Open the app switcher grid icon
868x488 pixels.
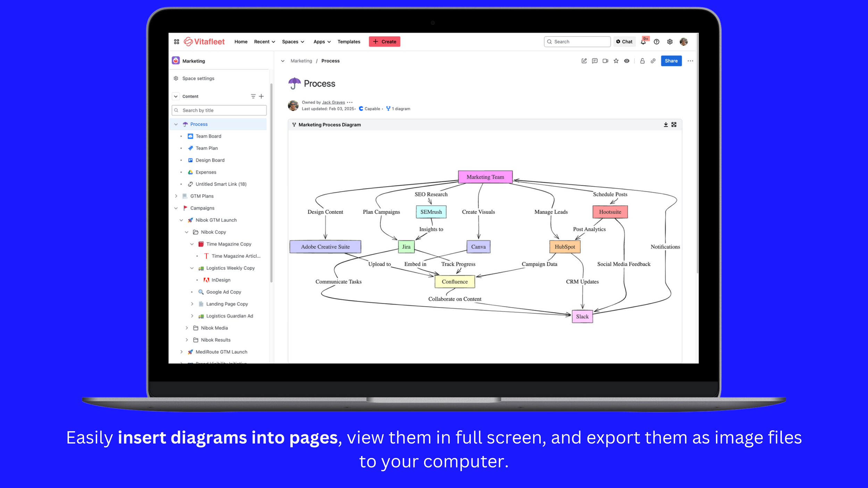pos(176,42)
